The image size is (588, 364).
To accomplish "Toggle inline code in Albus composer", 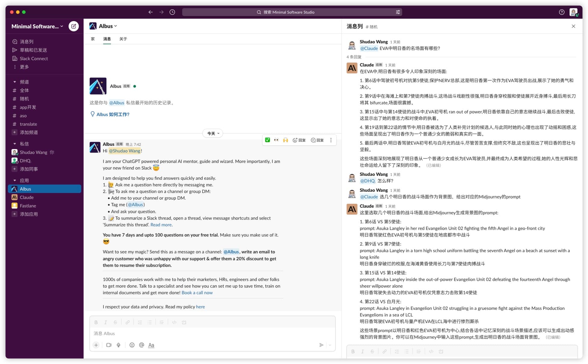I will [174, 322].
